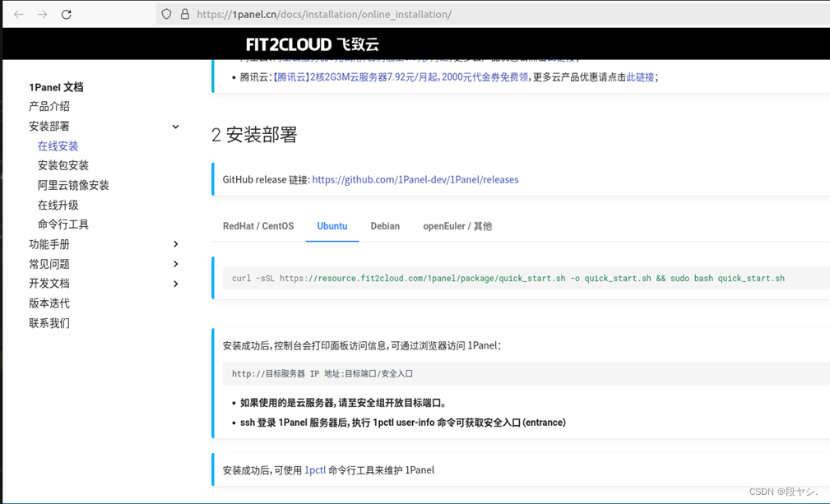Open the tracking protection shield icon
830x504 pixels.
(x=168, y=14)
